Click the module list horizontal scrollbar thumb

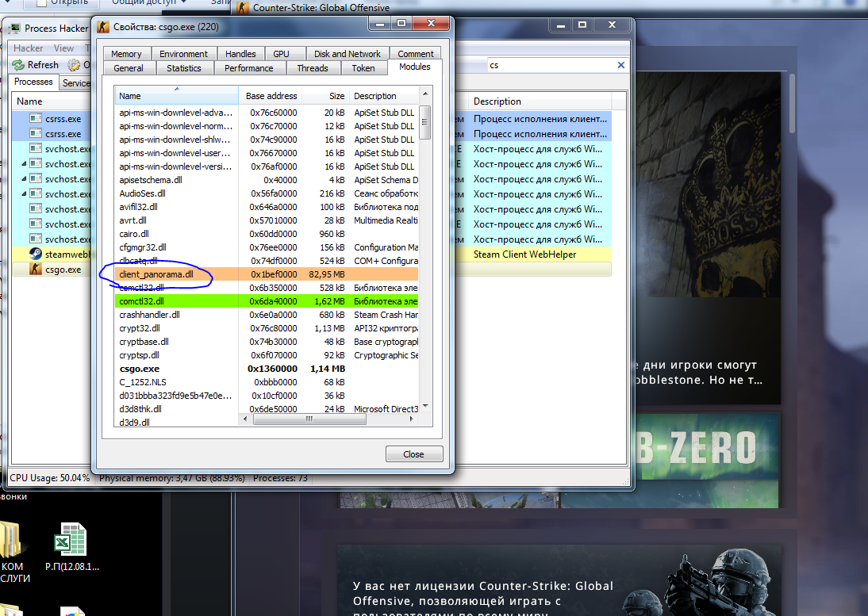[309, 419]
